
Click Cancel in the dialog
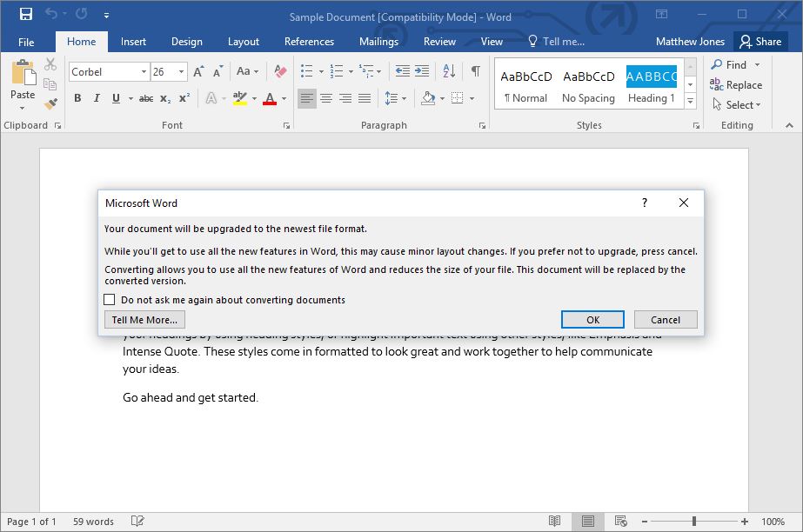[666, 320]
